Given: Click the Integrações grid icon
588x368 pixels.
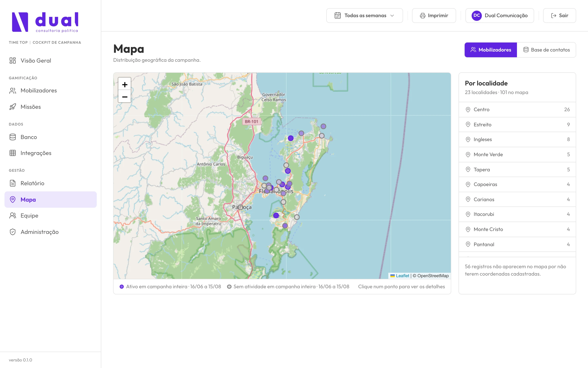Looking at the screenshot, I should tap(13, 153).
